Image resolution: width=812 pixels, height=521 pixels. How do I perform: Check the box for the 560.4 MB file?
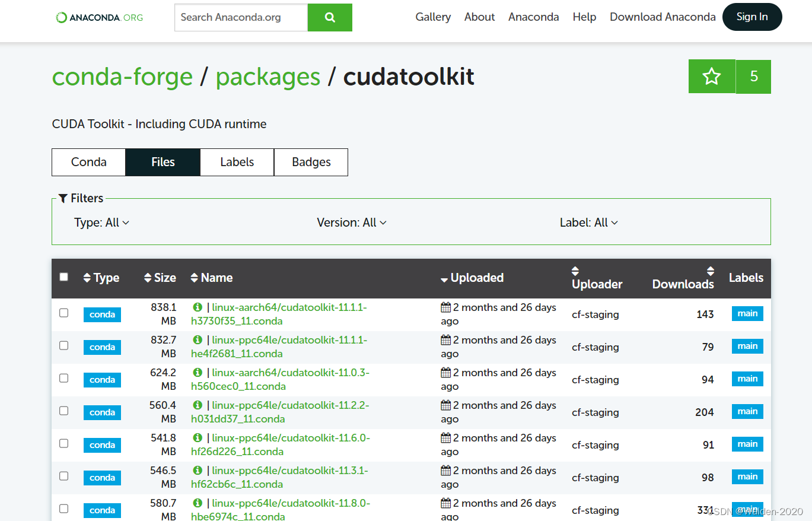(64, 411)
